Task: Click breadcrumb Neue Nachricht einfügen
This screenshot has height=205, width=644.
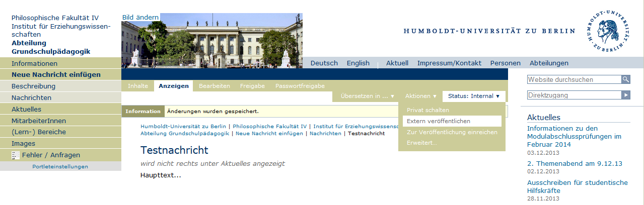Action: click(x=270, y=133)
